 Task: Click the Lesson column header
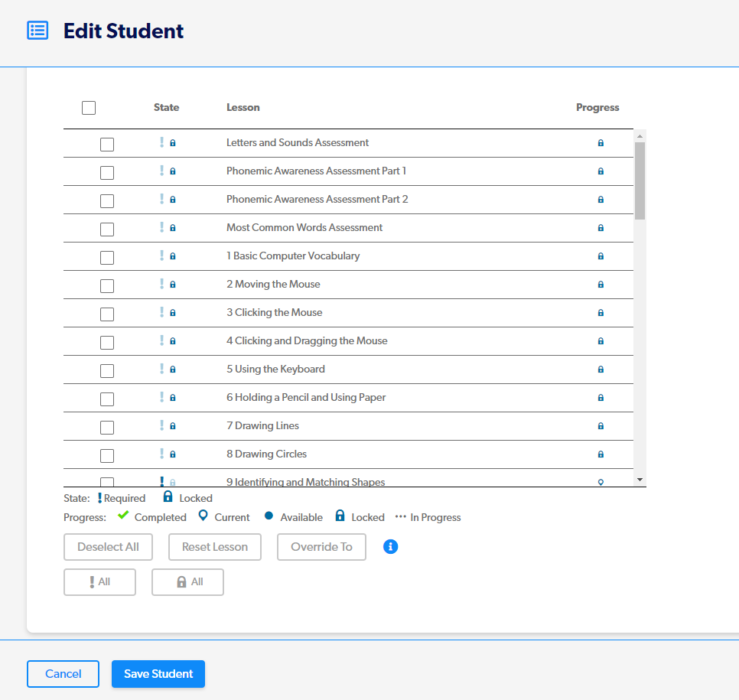click(x=243, y=107)
